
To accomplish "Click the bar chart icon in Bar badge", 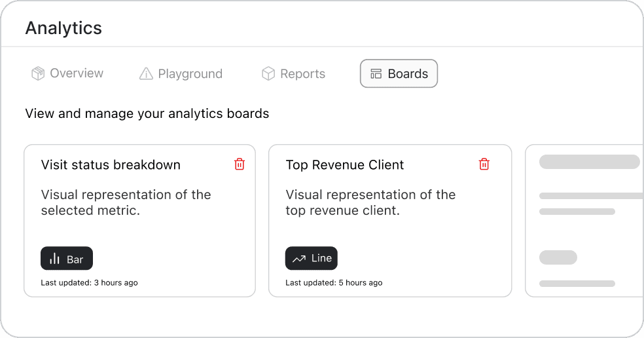I will (x=55, y=259).
